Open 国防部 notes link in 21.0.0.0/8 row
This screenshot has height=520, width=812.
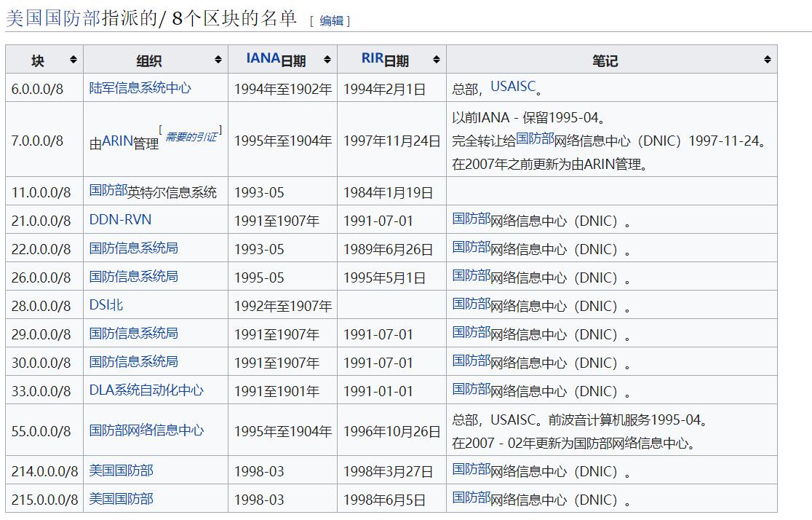(471, 218)
